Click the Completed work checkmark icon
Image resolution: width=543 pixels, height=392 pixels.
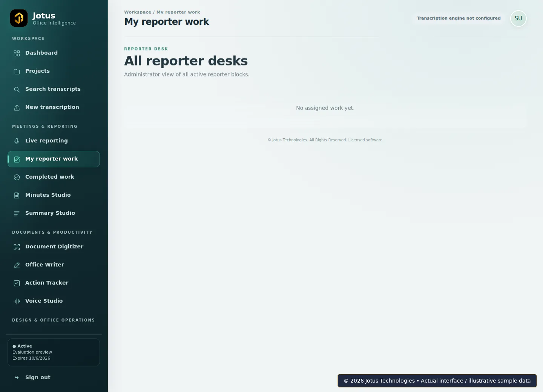(x=17, y=177)
